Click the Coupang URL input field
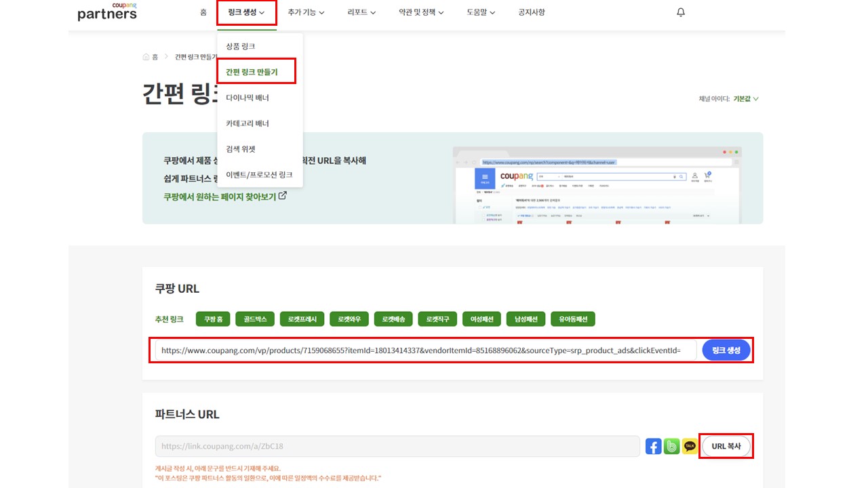This screenshot has height=488, width=868. coord(426,350)
